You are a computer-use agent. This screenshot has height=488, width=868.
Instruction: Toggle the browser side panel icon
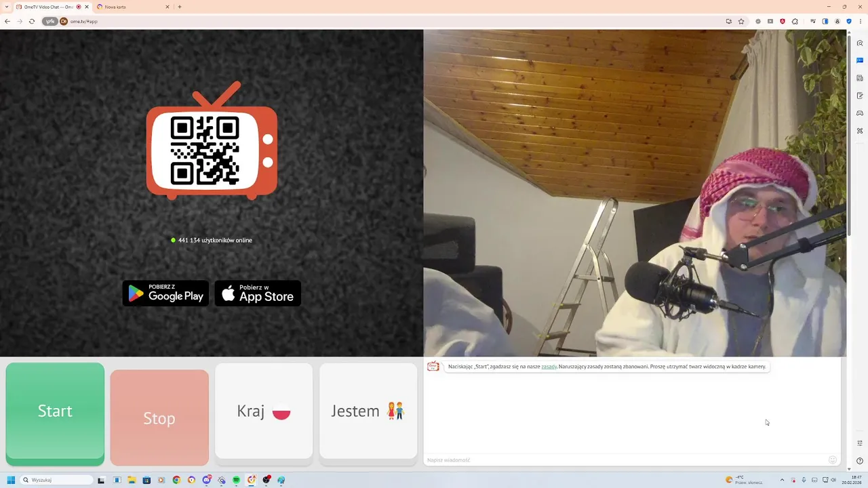825,21
